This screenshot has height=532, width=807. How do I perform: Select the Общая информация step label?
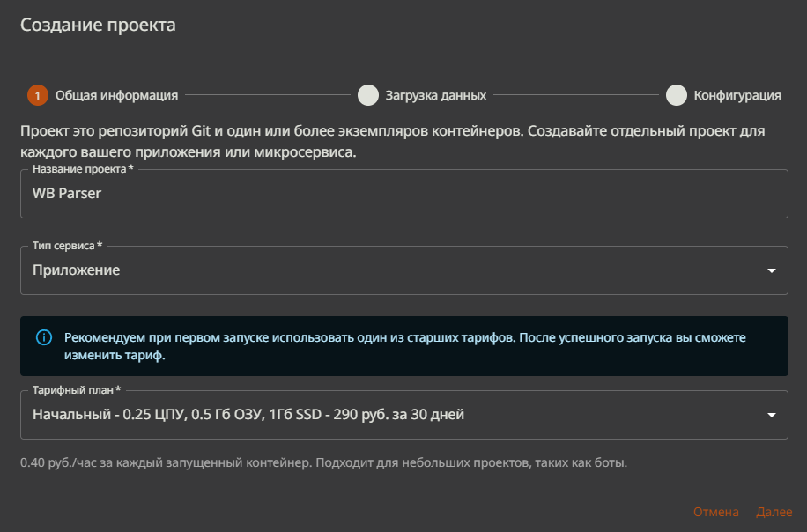coord(116,95)
